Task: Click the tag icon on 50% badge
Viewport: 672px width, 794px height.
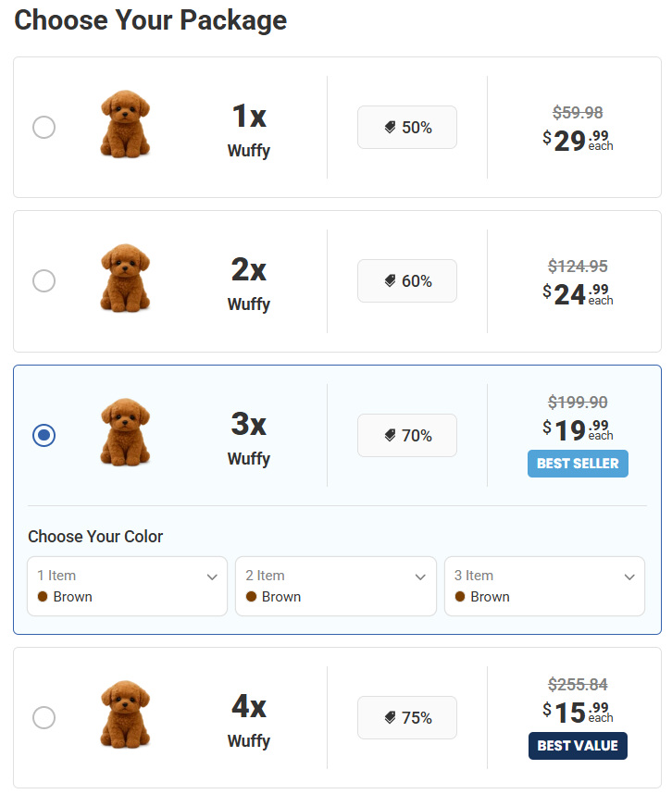Action: point(391,128)
